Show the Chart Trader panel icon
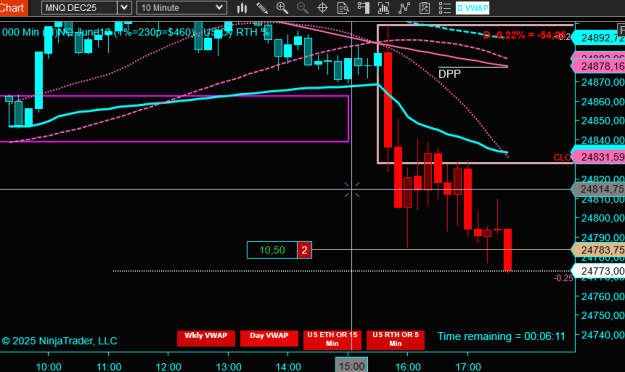This screenshot has height=372, width=625. pos(364,8)
